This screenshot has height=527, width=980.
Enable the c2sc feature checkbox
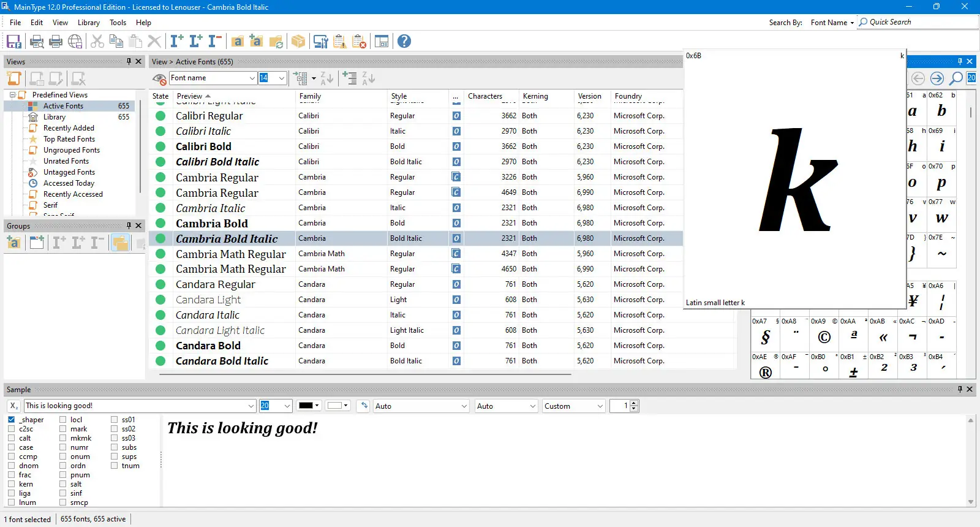(12, 429)
